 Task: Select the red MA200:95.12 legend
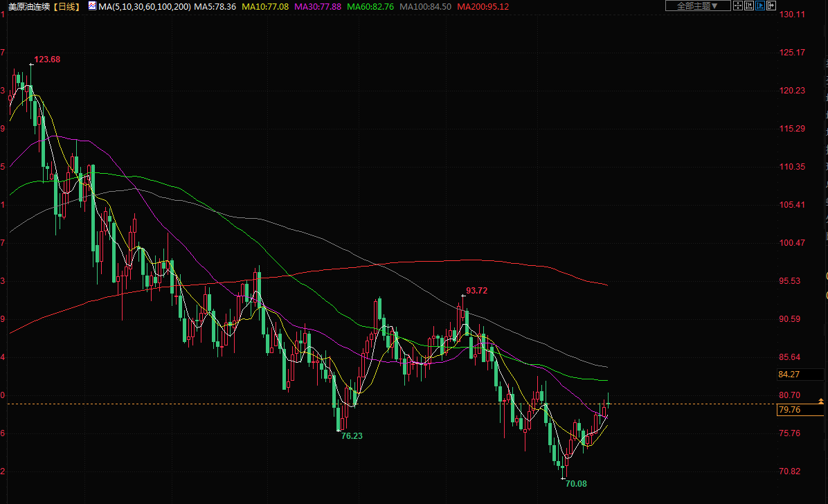[483, 6]
